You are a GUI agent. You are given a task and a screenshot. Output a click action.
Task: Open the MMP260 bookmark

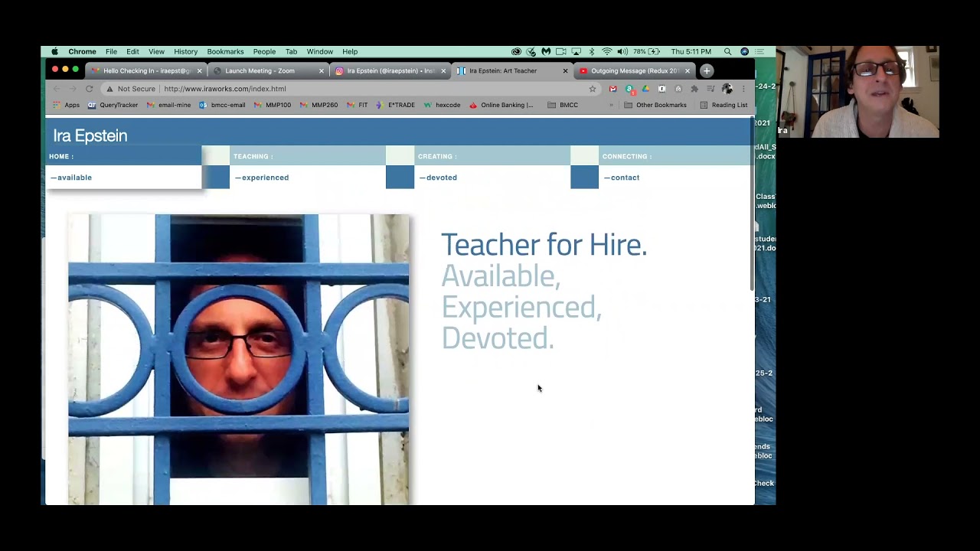318,105
